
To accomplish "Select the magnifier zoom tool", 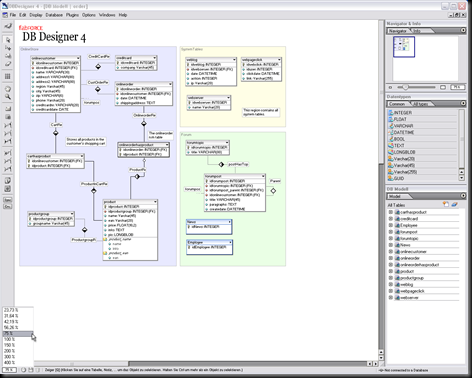I will (x=8, y=97).
